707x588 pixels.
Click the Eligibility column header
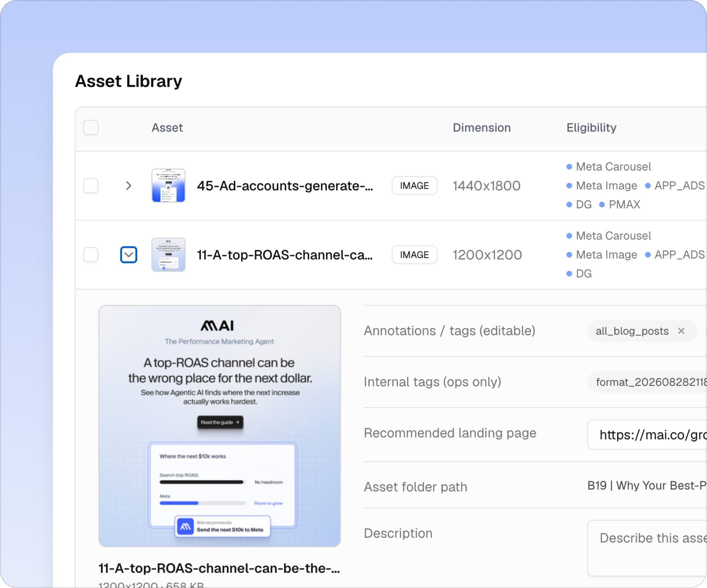592,128
